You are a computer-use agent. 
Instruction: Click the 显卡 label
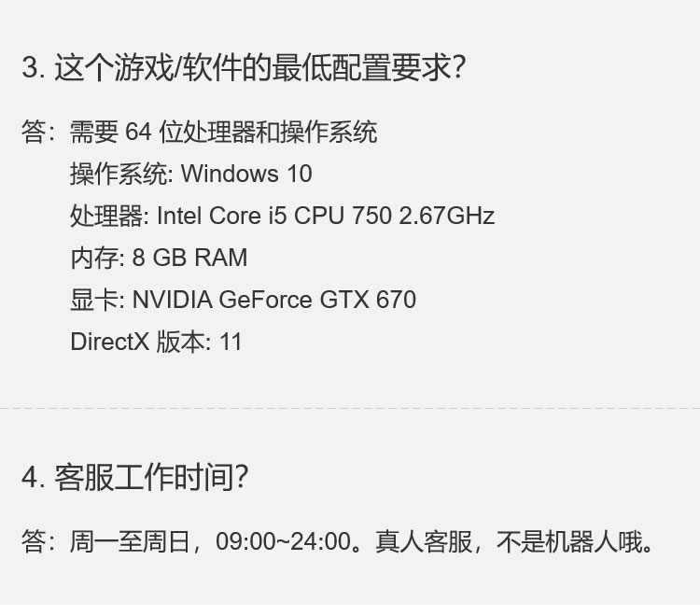point(94,300)
